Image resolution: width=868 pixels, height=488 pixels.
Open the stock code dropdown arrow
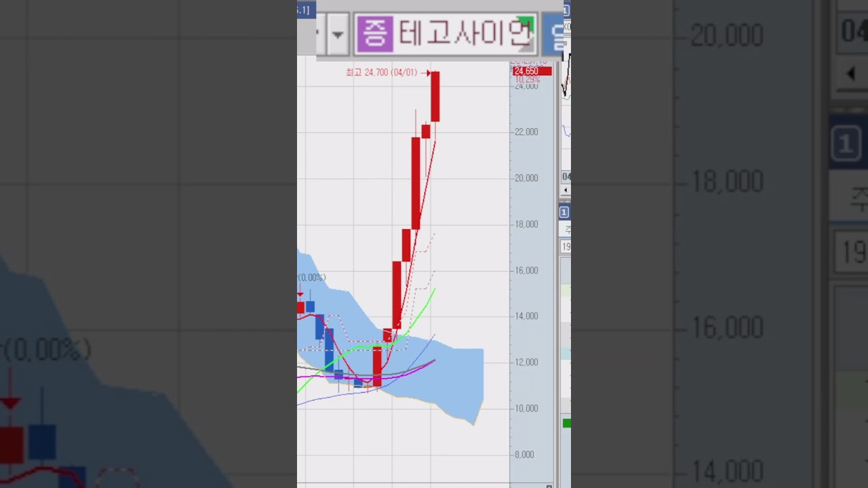coord(337,34)
